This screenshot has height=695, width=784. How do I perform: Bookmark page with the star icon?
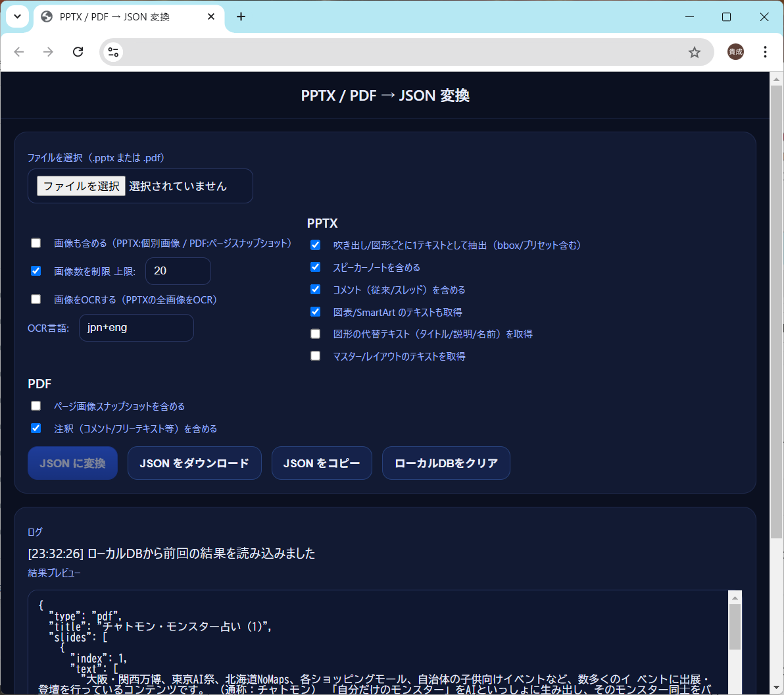(x=695, y=52)
